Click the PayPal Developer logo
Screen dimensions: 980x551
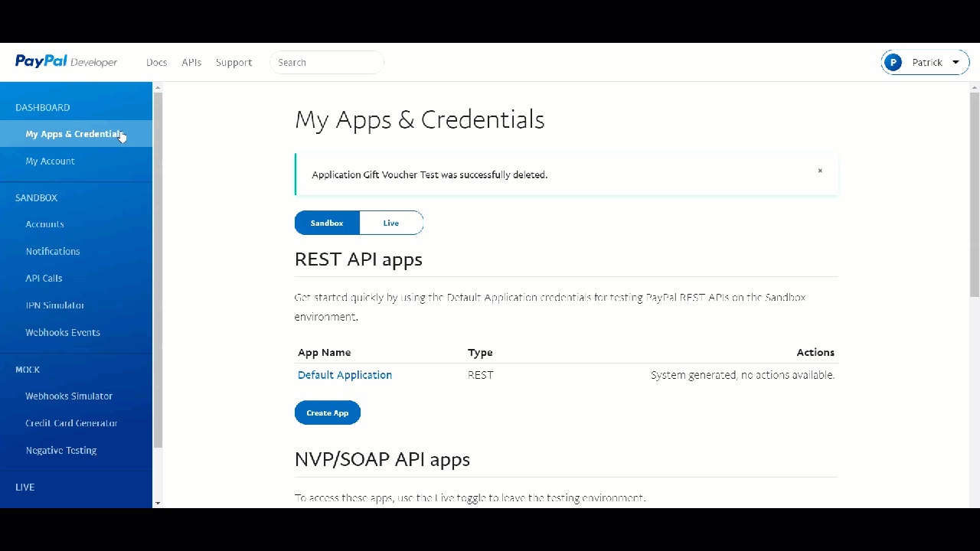tap(66, 62)
